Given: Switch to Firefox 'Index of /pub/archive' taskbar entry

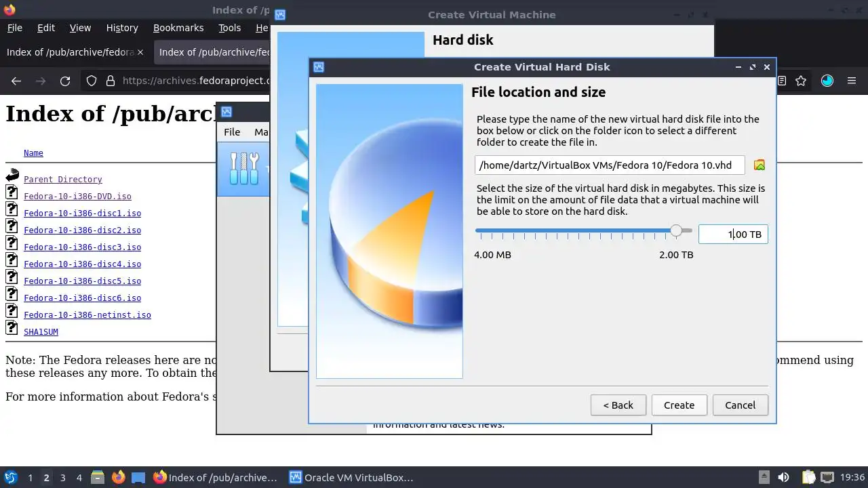Looking at the screenshot, I should click(x=215, y=477).
